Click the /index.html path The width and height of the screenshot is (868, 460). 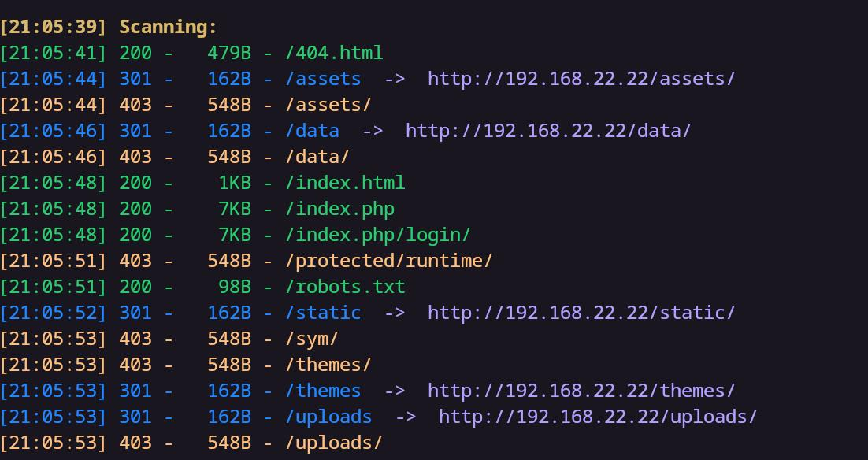click(x=345, y=183)
